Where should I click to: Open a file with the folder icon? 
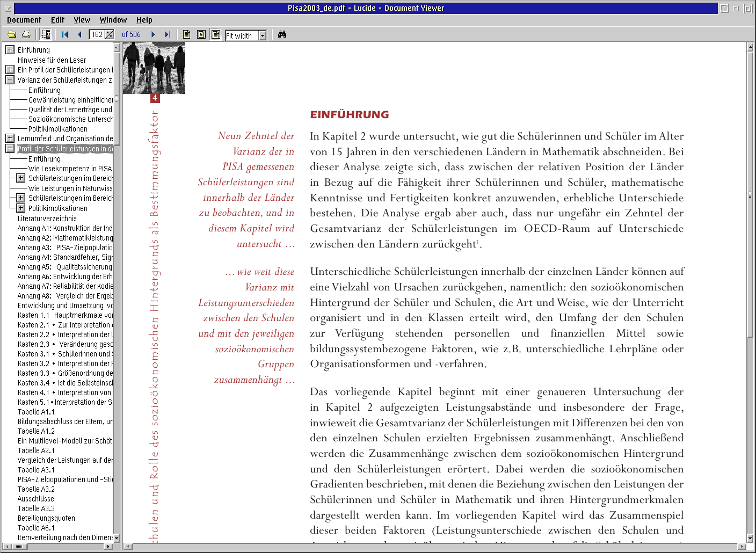tap(11, 34)
